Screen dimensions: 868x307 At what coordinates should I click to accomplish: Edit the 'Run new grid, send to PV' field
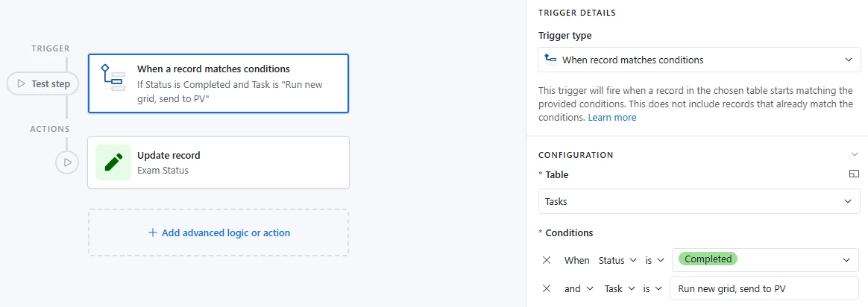tap(764, 289)
